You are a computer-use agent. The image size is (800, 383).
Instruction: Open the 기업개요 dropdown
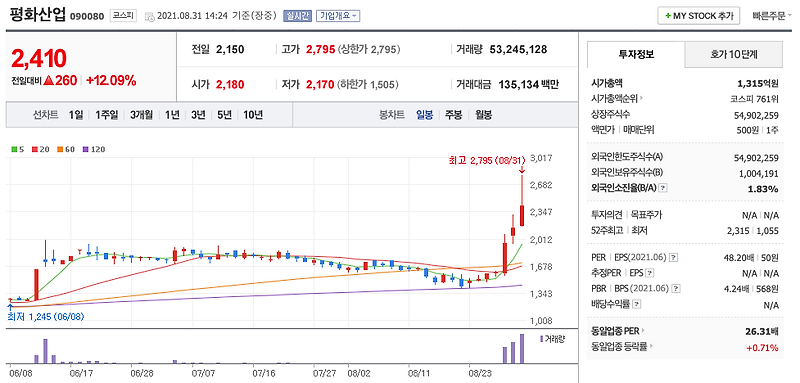338,16
